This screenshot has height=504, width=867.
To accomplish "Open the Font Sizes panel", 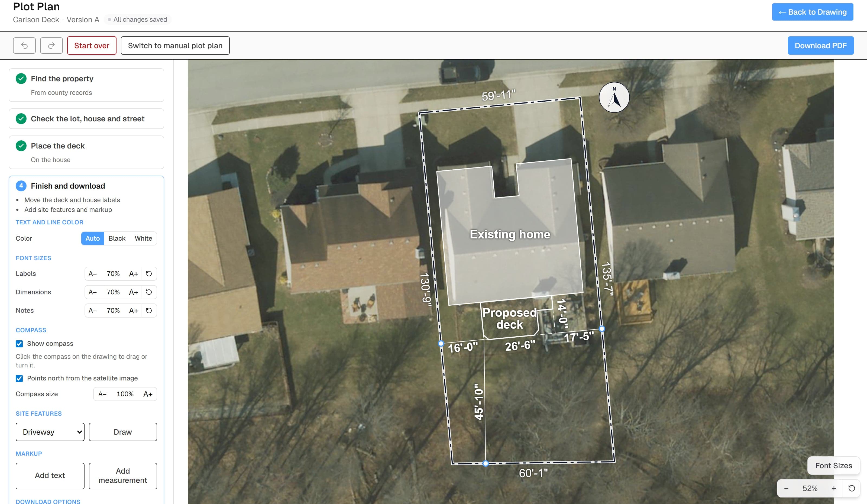I will [x=834, y=466].
